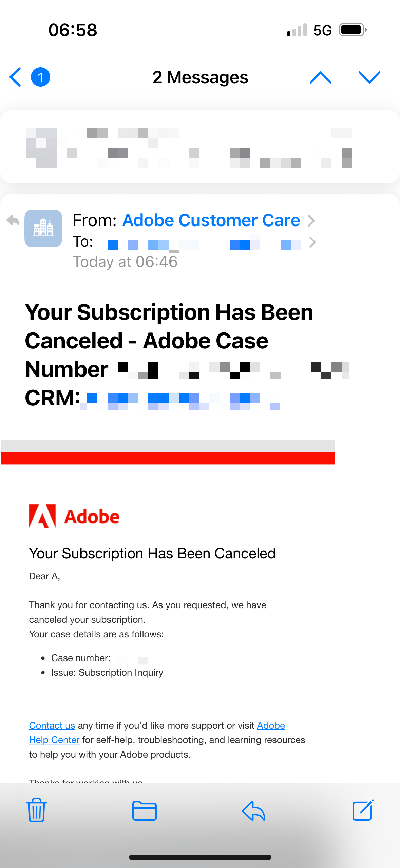
Task: Compose a new message with the pencil icon
Action: tap(363, 810)
